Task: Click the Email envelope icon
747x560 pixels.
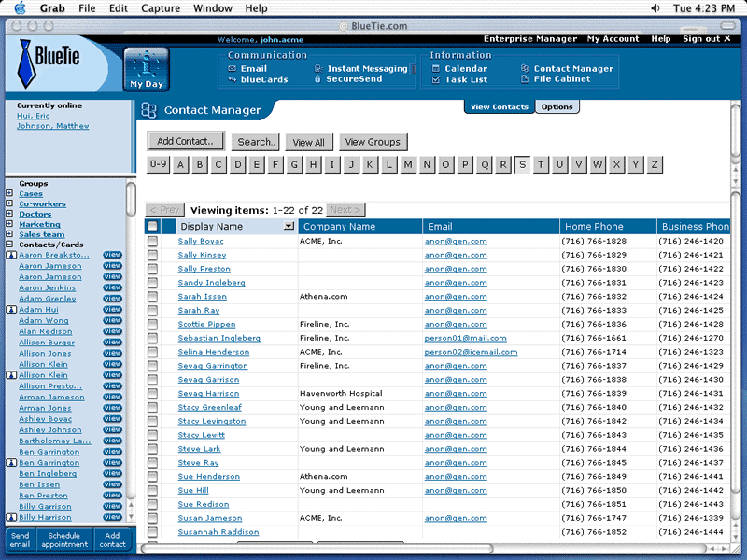Action: pyautogui.click(x=232, y=68)
